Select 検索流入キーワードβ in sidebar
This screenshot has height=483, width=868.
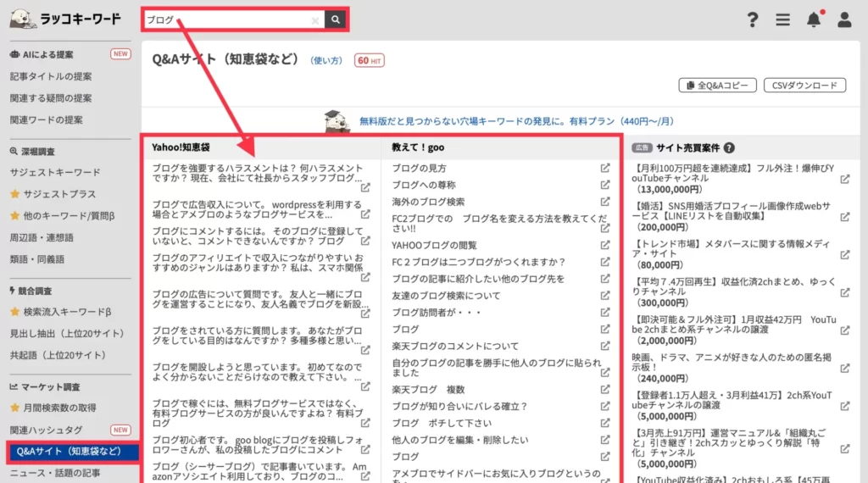point(61,312)
